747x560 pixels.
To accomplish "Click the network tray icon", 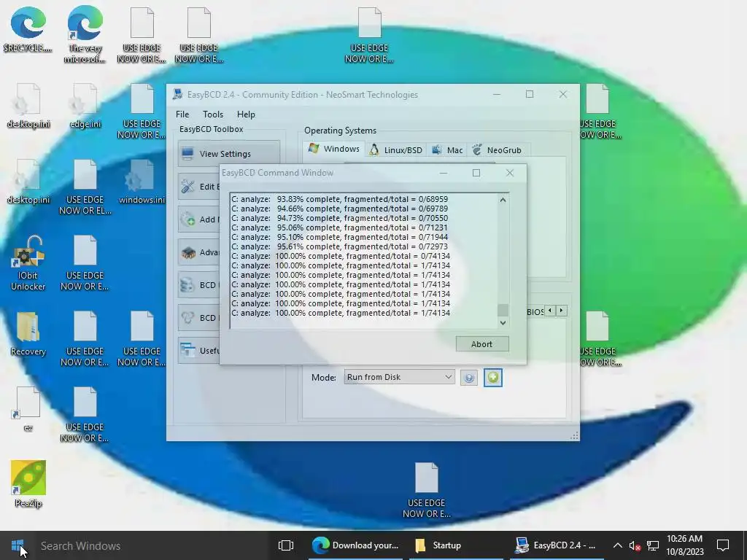I will [653, 545].
